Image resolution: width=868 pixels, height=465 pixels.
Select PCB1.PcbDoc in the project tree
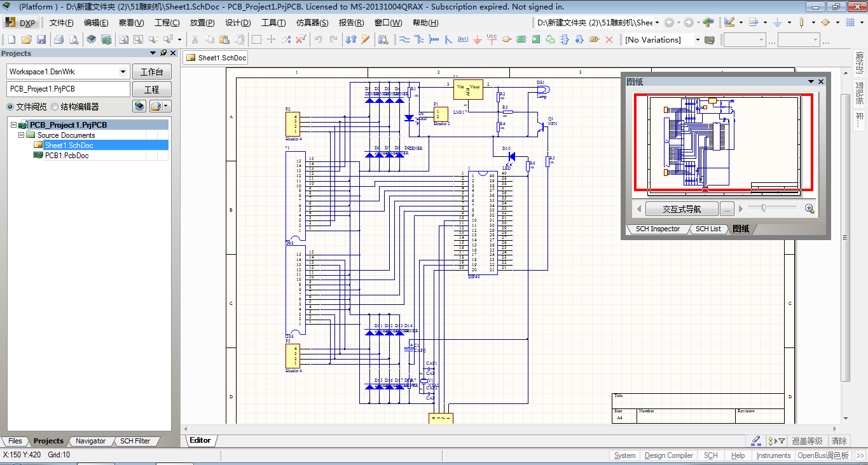[x=67, y=156]
